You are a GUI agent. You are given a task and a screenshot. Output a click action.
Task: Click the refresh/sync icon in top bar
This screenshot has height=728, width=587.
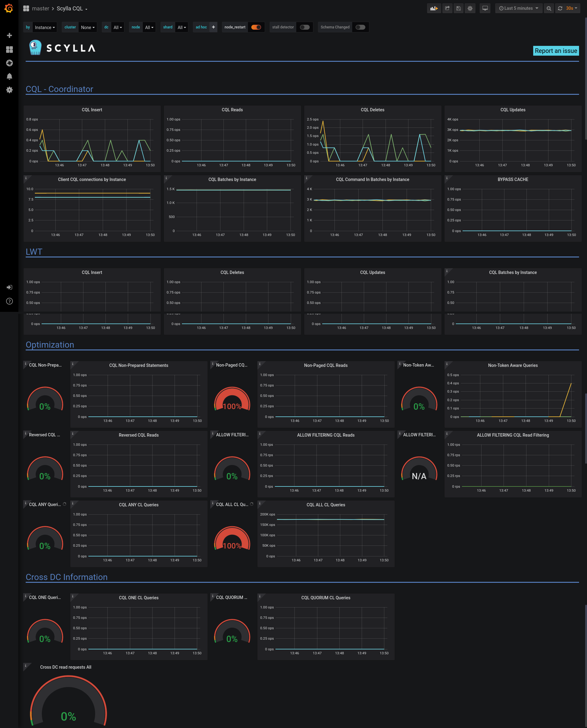coord(559,8)
